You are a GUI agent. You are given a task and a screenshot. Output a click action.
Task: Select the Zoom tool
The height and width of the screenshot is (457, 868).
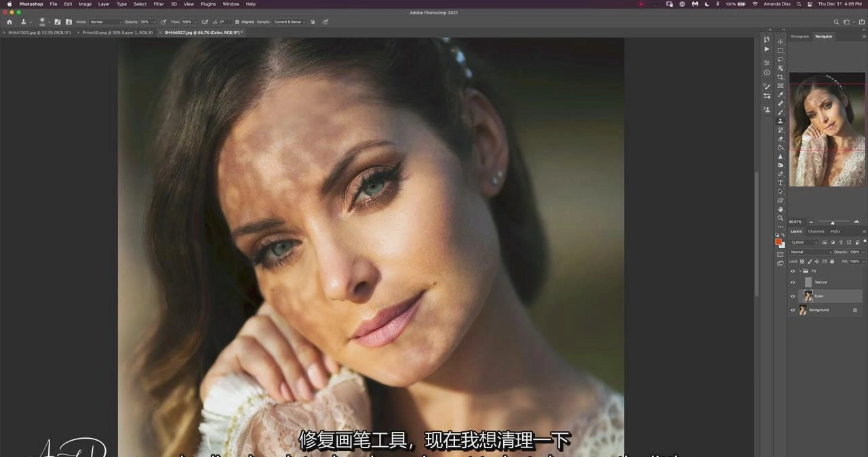781,218
